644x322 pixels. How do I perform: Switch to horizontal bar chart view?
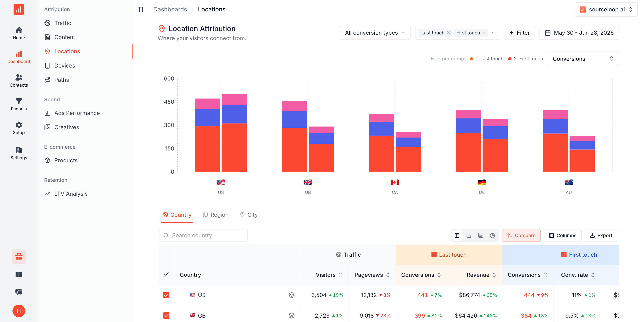[481, 235]
